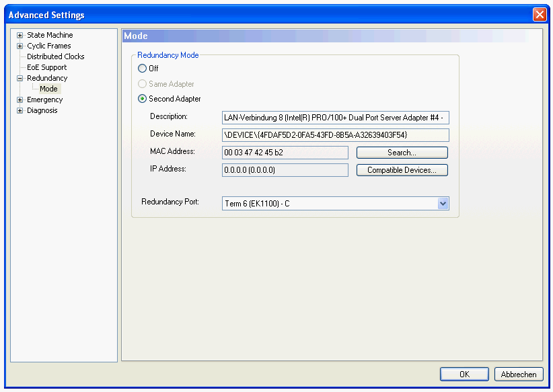Select the Diagnosis tree item
Image resolution: width=553 pixels, height=392 pixels.
42,110
